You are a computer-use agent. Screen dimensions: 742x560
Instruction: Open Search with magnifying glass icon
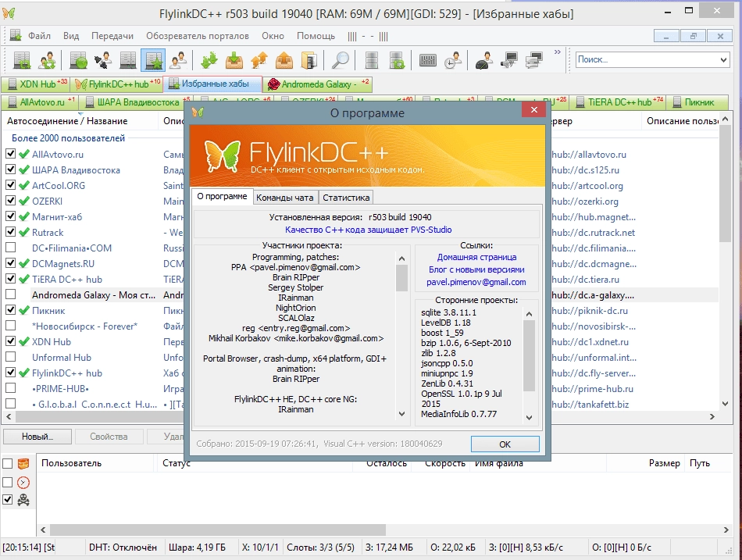[x=341, y=61]
